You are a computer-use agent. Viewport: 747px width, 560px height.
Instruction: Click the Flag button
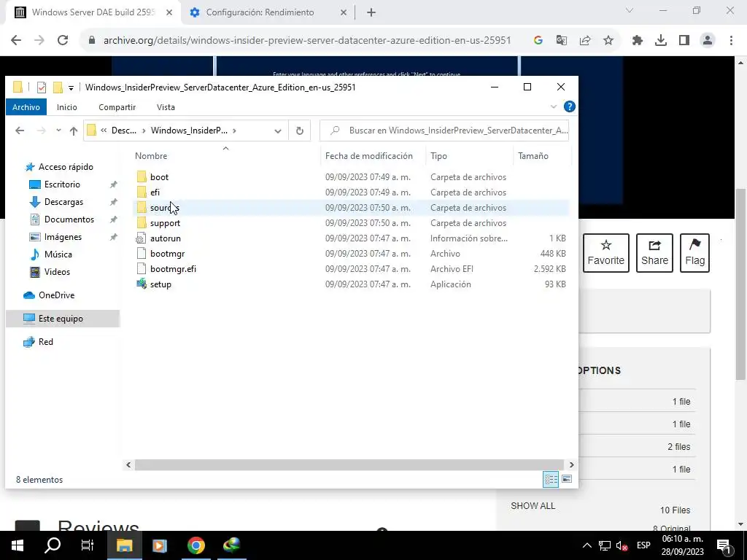[x=694, y=253]
